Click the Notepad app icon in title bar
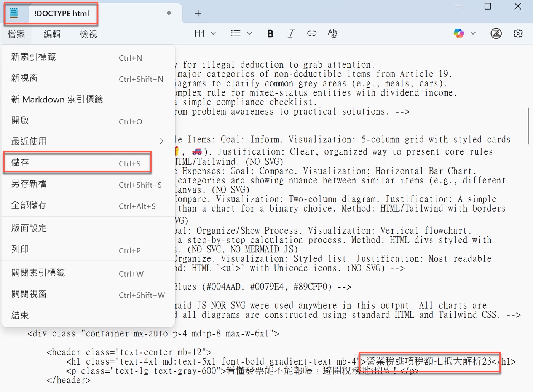The height and width of the screenshot is (392, 533). [14, 13]
